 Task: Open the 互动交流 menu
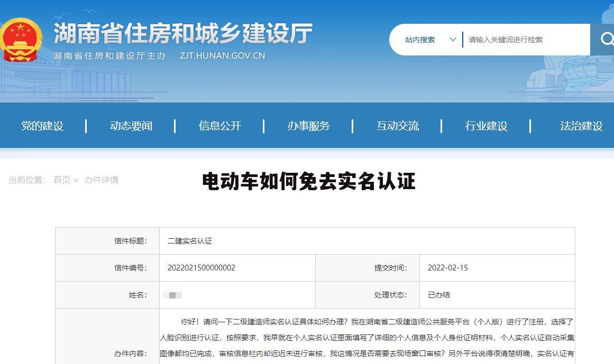point(398,126)
